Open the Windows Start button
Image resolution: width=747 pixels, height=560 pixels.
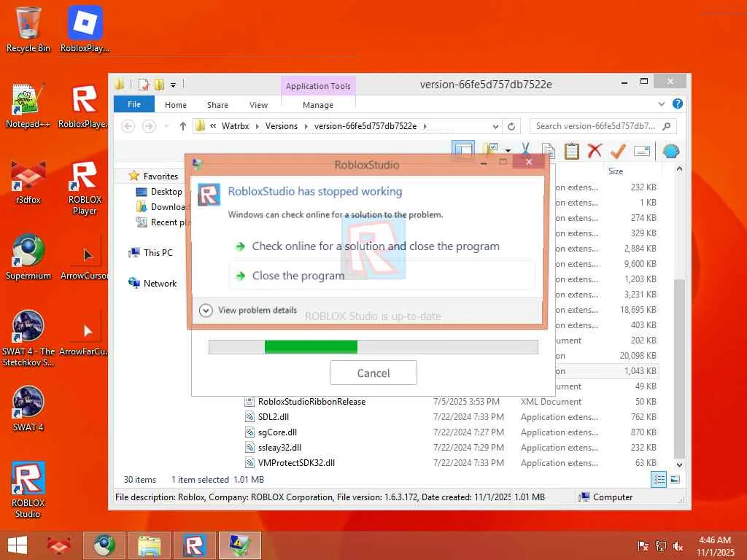(x=18, y=545)
